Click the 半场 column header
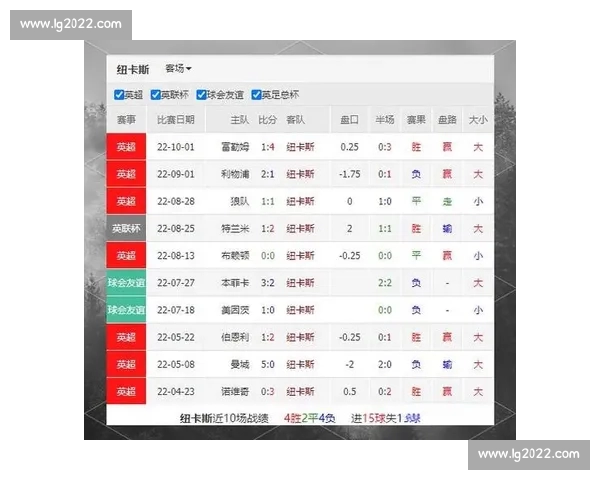600x480 pixels. point(385,120)
